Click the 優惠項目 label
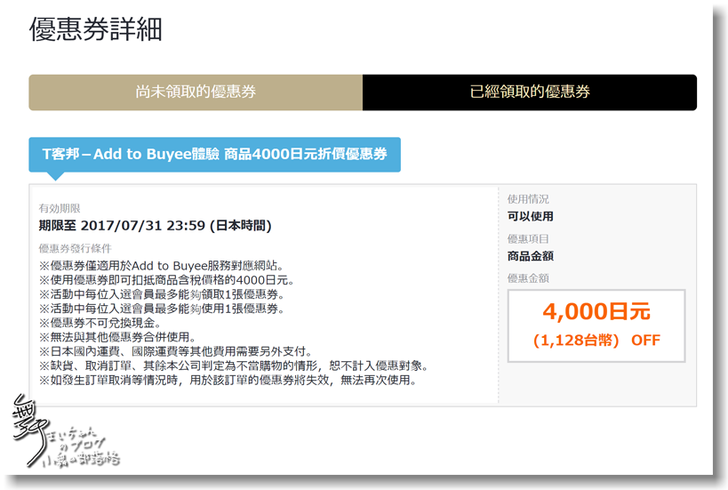 (x=528, y=239)
